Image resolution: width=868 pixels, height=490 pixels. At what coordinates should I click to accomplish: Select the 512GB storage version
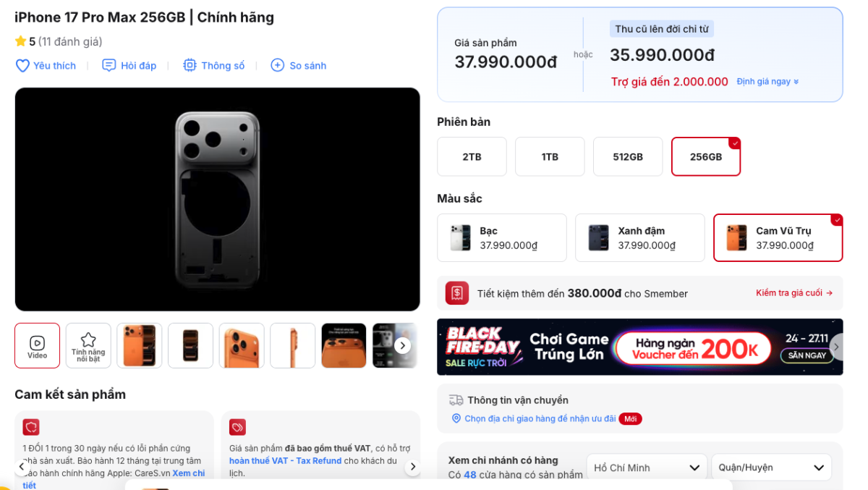[x=627, y=156]
